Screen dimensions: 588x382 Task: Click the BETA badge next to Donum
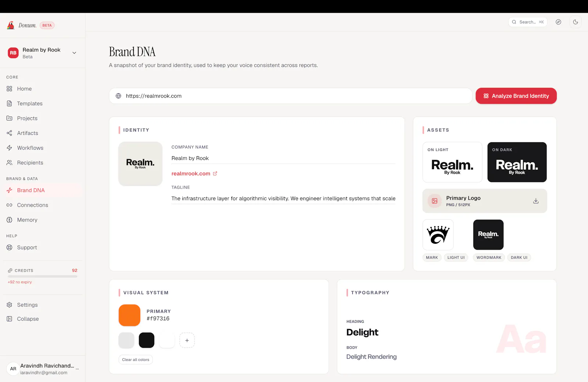pos(47,25)
